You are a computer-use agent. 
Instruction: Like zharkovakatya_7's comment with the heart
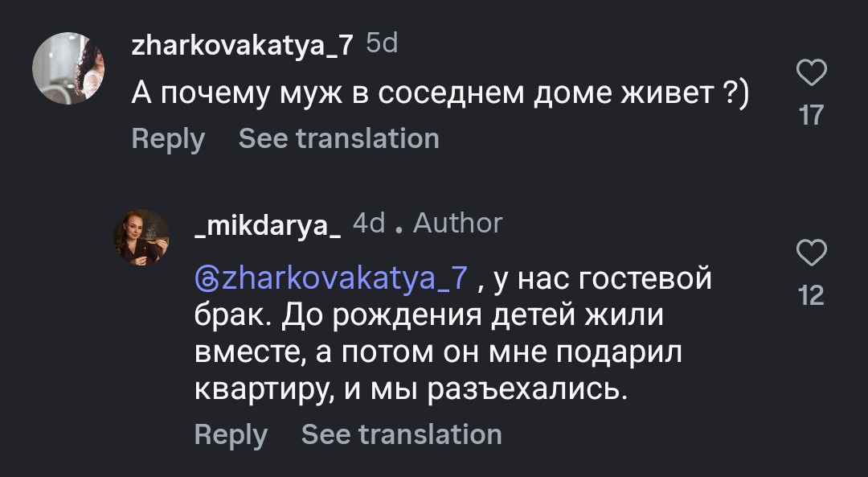(x=812, y=74)
